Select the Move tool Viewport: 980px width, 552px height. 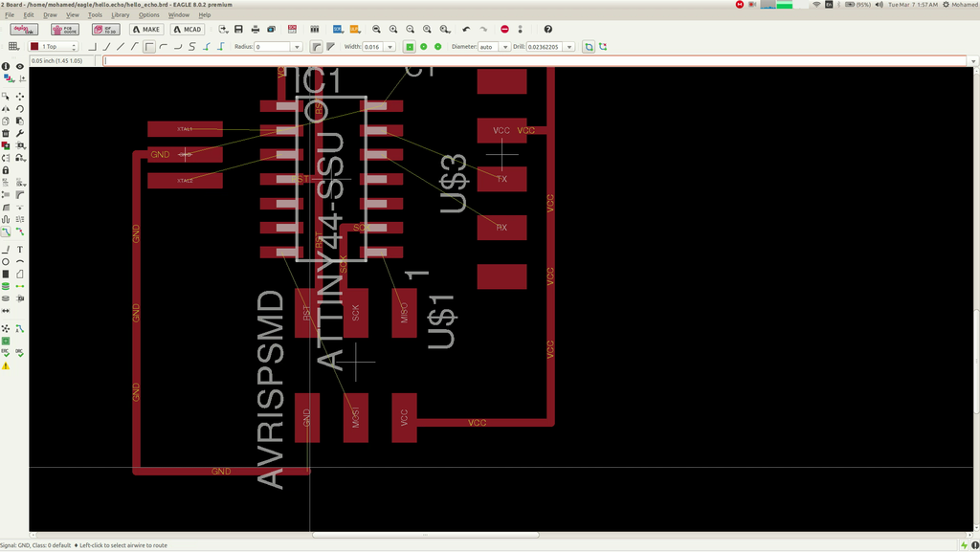(x=20, y=97)
